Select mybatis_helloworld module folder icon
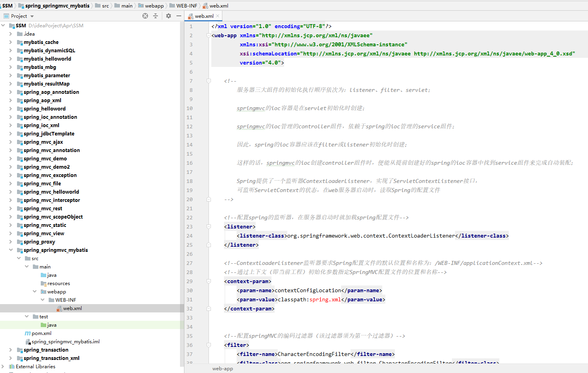Image resolution: width=588 pixels, height=373 pixels. (x=20, y=59)
